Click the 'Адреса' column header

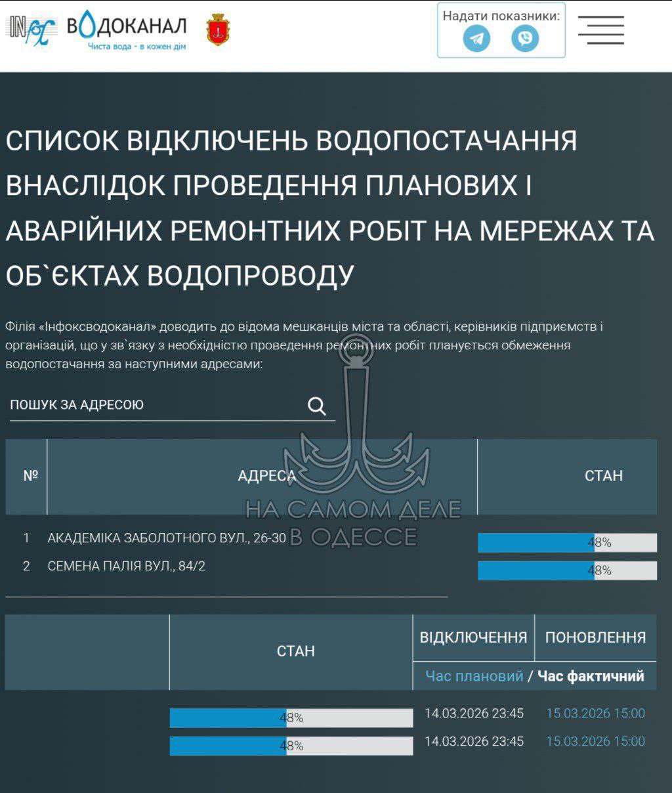pos(266,476)
